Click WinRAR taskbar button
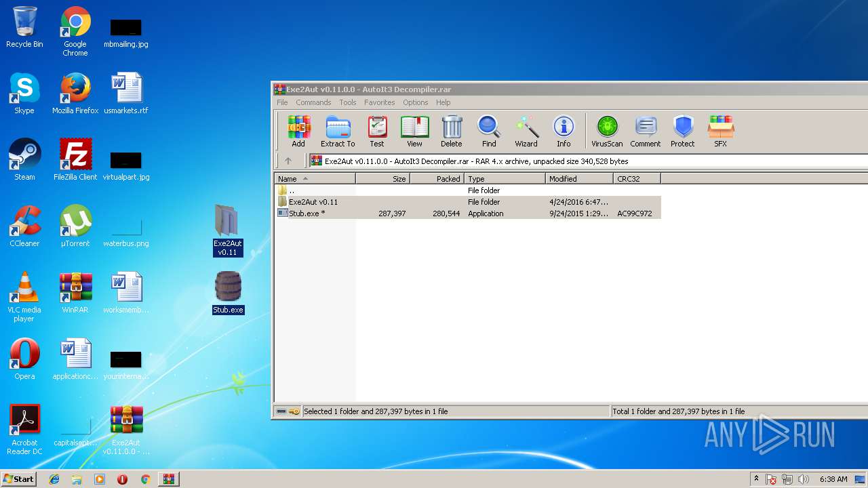 [x=168, y=479]
